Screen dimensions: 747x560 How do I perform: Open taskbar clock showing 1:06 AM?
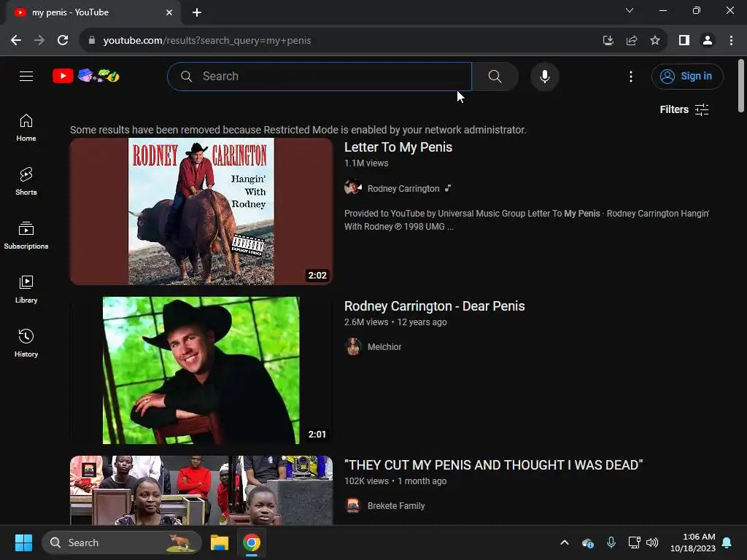(693, 542)
